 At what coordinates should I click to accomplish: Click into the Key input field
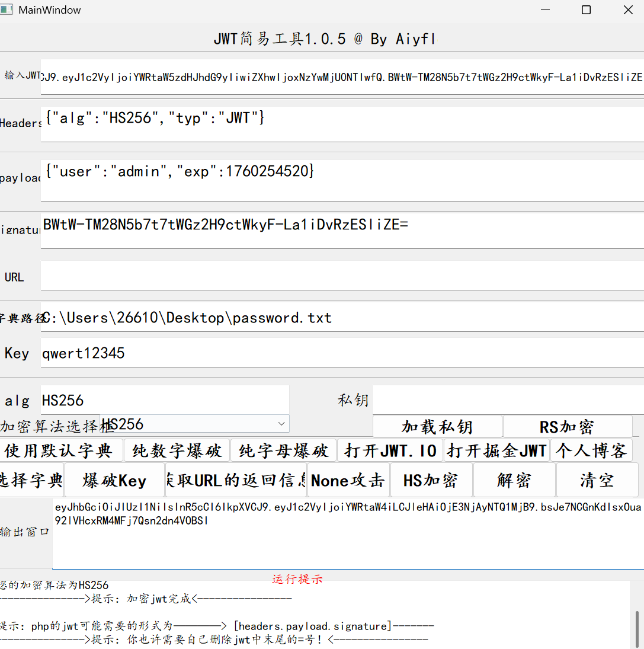coord(341,354)
